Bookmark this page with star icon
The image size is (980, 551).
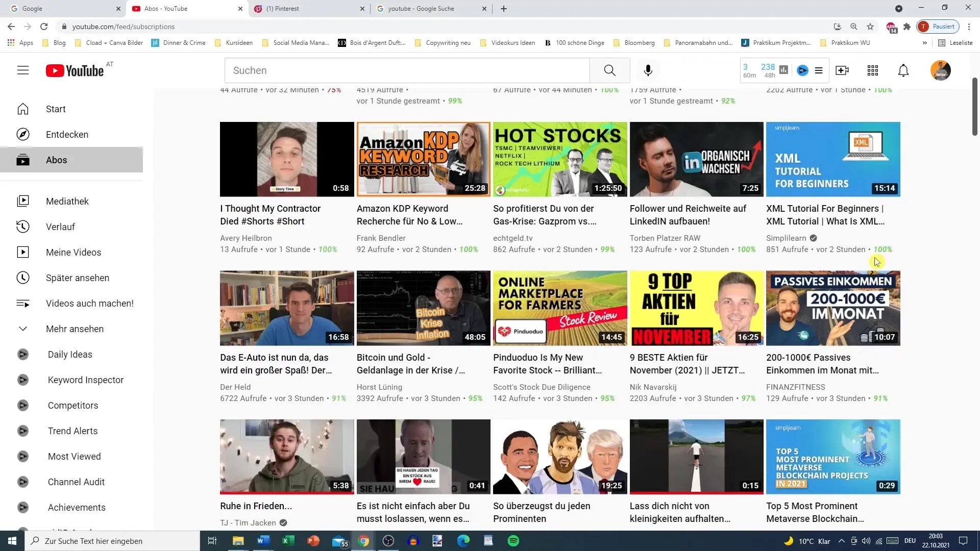pyautogui.click(x=870, y=27)
